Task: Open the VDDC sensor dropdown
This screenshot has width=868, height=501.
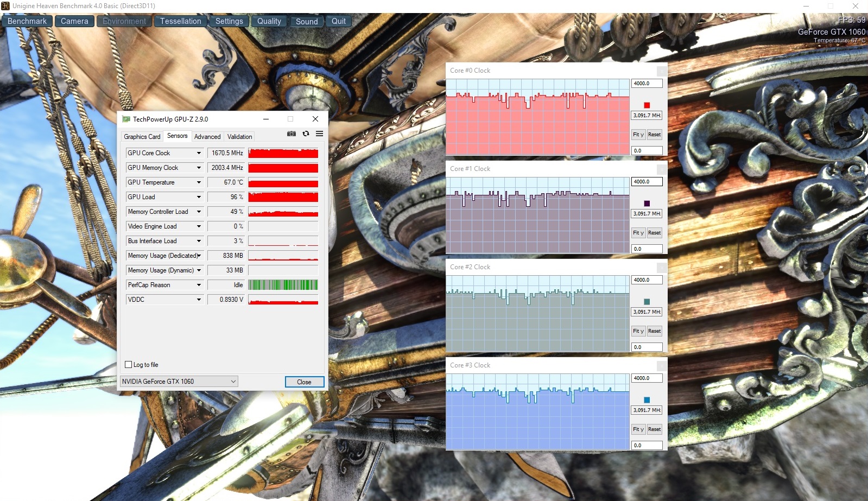Action: click(199, 300)
